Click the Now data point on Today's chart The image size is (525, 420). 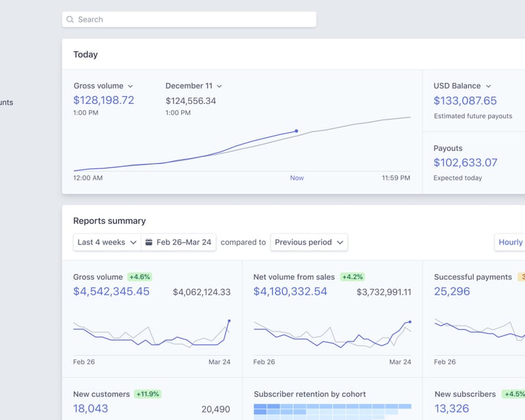(x=296, y=131)
